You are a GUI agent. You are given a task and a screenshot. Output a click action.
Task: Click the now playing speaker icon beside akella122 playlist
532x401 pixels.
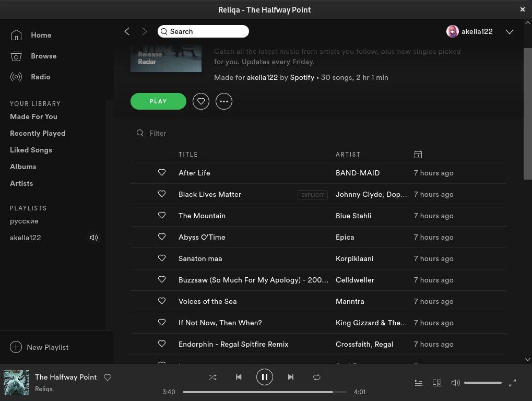click(x=93, y=238)
